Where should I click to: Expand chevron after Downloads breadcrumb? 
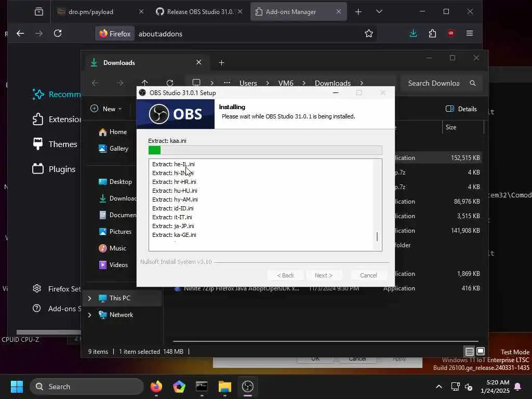(362, 83)
